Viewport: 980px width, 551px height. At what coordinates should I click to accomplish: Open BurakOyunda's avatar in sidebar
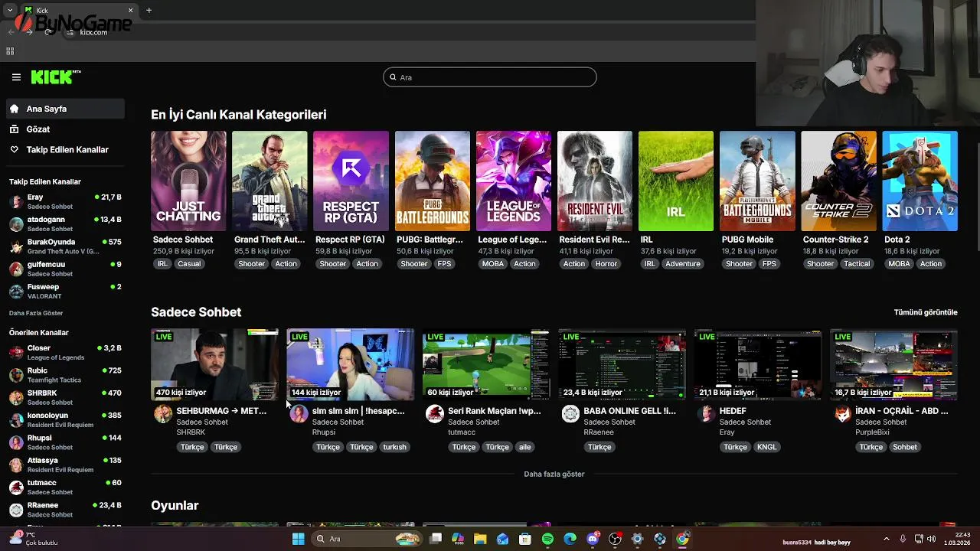(x=16, y=246)
